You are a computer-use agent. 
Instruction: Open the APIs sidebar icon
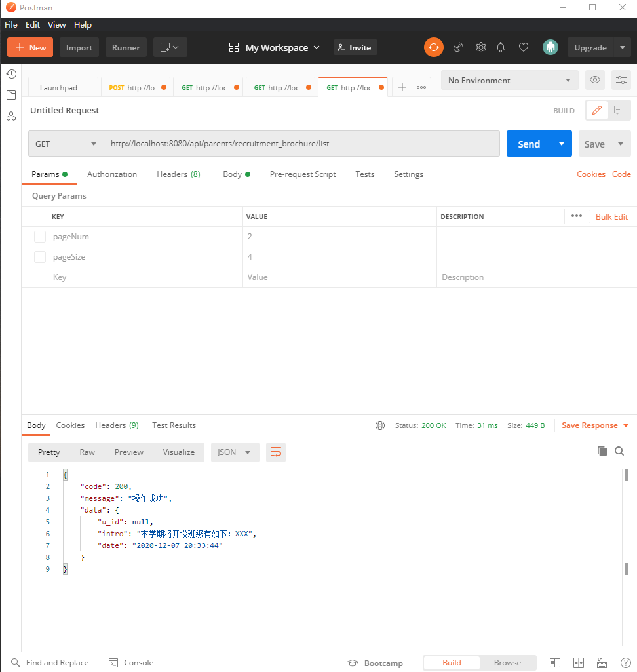point(11,116)
